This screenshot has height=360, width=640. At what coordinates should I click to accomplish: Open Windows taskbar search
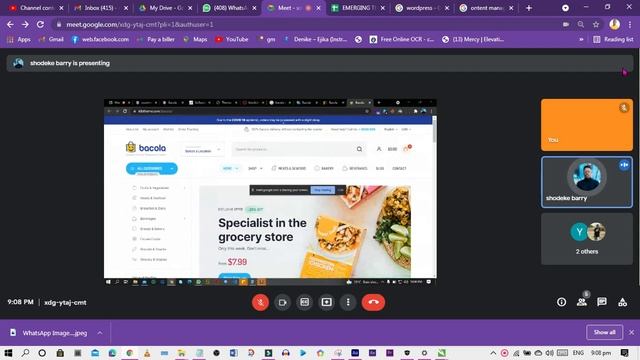point(25,353)
